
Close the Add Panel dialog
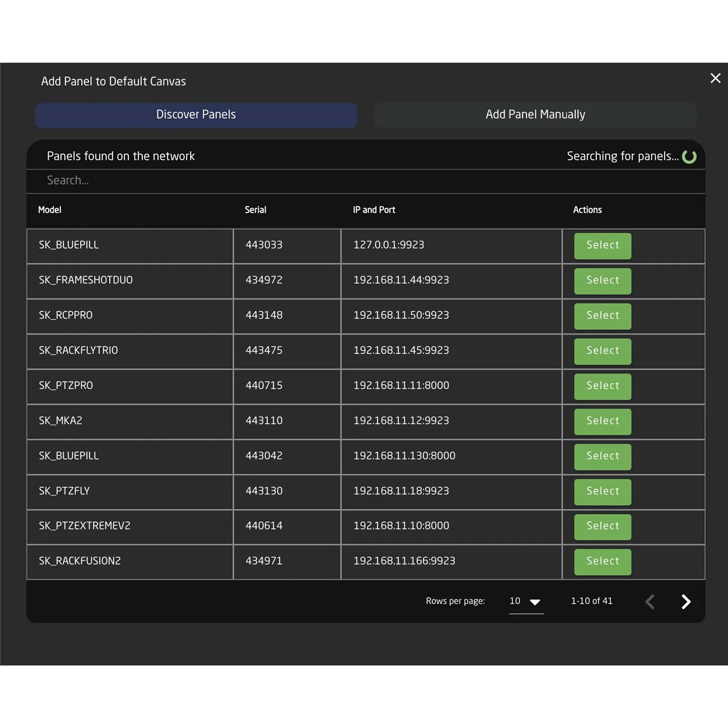pos(715,78)
